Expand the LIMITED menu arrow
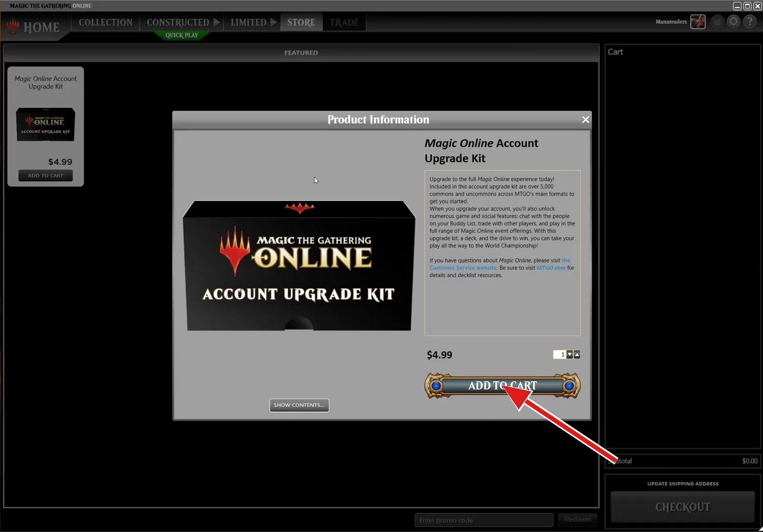 (274, 22)
